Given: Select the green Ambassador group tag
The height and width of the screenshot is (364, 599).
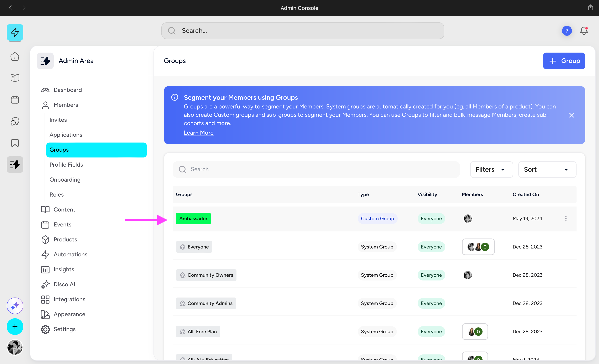Looking at the screenshot, I should pyautogui.click(x=193, y=219).
